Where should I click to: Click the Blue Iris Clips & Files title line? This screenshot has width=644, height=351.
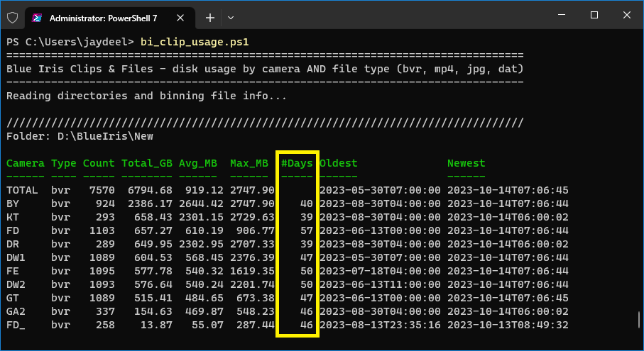pos(265,69)
